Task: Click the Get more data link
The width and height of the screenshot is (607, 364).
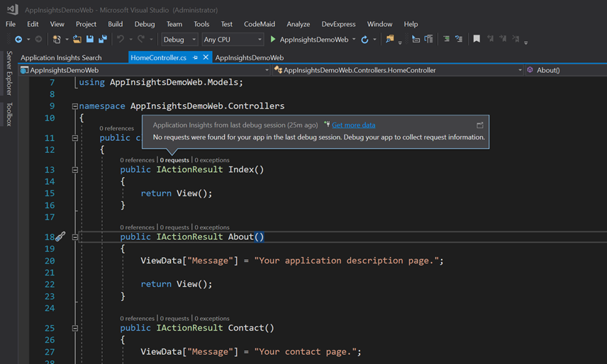Action: [x=353, y=125]
